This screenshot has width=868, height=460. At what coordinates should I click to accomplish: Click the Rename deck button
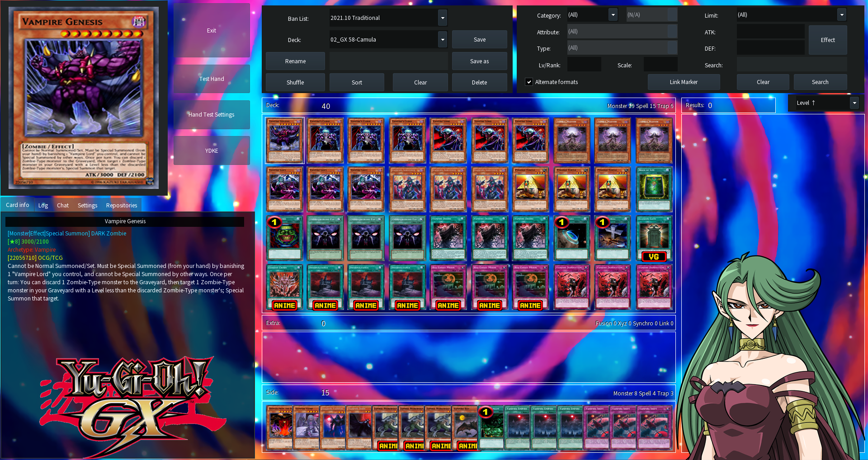point(295,61)
